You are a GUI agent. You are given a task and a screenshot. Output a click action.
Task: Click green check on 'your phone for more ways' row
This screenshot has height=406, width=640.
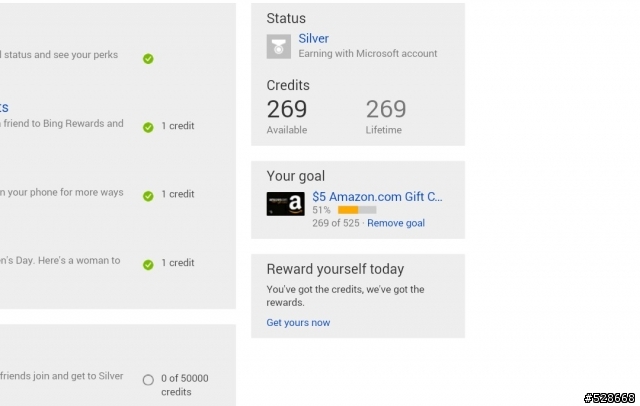148,196
